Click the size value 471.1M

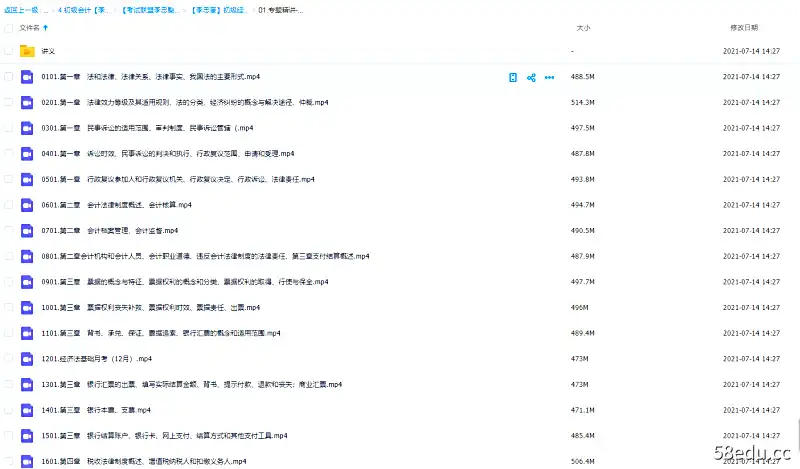click(583, 410)
